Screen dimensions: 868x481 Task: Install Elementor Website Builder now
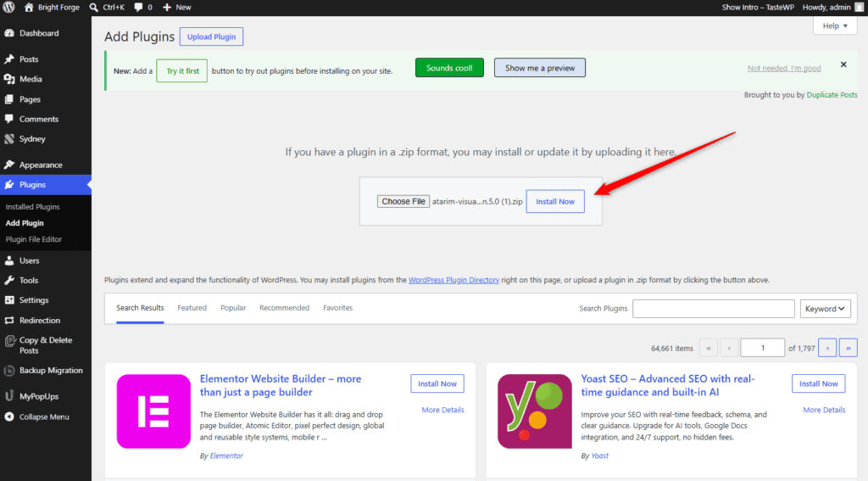(x=437, y=383)
